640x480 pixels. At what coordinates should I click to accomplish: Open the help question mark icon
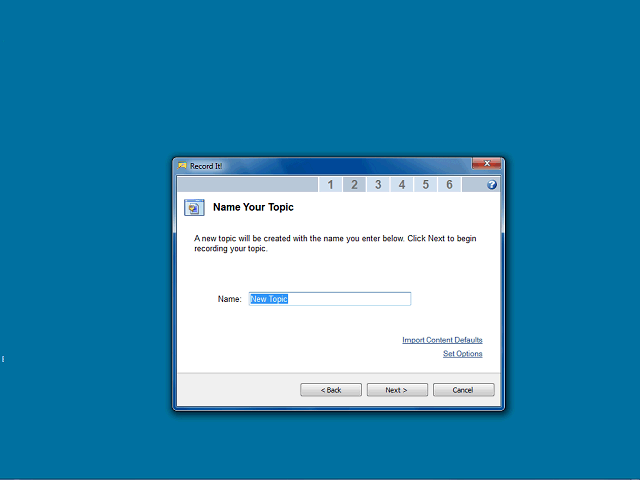492,185
